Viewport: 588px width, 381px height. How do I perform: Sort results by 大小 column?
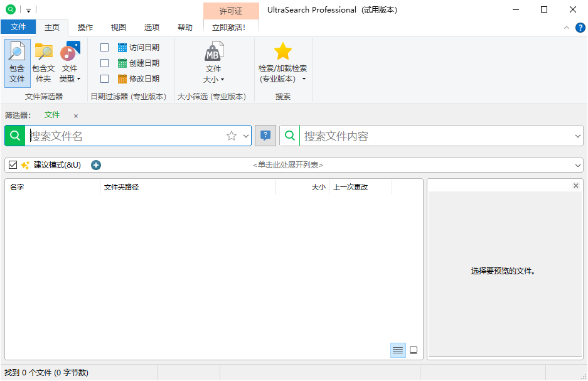(302, 187)
